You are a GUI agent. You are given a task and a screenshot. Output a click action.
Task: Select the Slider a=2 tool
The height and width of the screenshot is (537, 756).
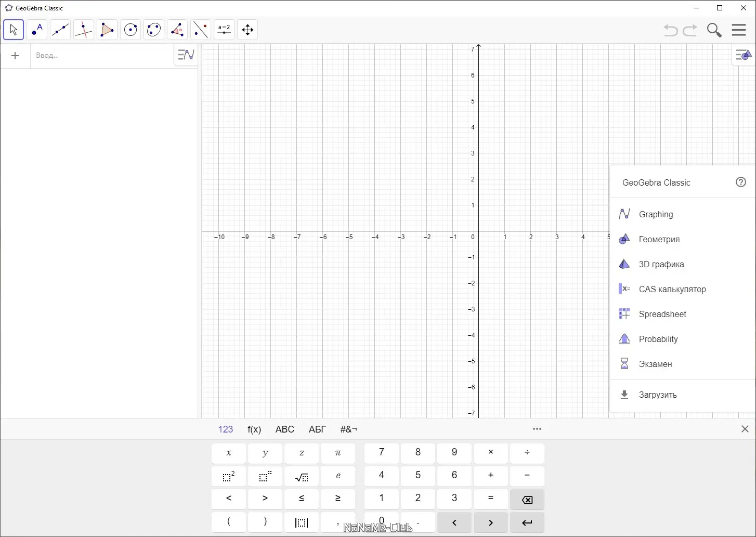(x=224, y=30)
